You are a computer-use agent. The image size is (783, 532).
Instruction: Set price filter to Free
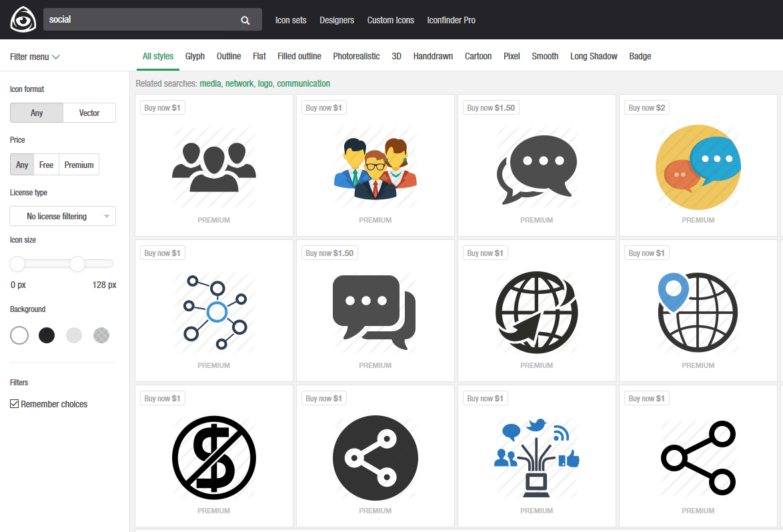47,165
